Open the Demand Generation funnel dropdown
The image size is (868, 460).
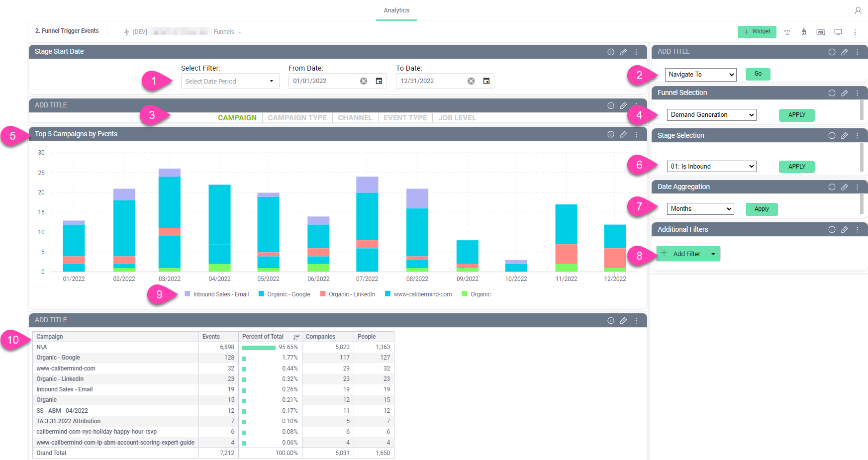pos(711,115)
